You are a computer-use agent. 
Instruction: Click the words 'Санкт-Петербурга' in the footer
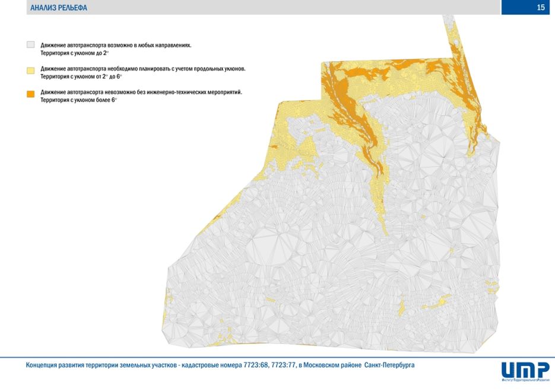(x=389, y=365)
